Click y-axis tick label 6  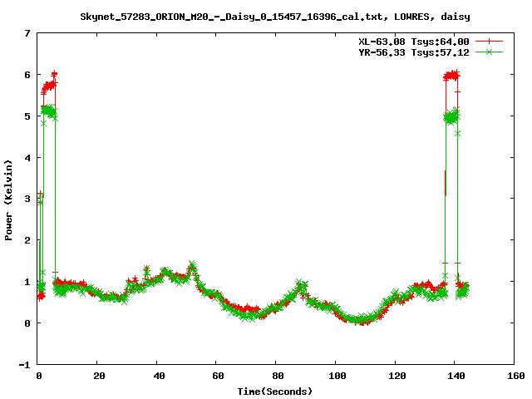tap(27, 75)
